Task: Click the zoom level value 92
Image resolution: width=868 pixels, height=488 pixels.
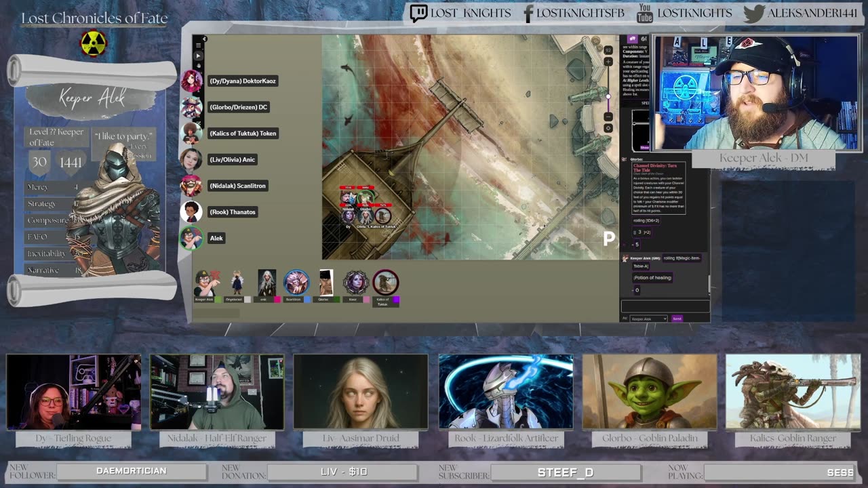Action: point(608,50)
